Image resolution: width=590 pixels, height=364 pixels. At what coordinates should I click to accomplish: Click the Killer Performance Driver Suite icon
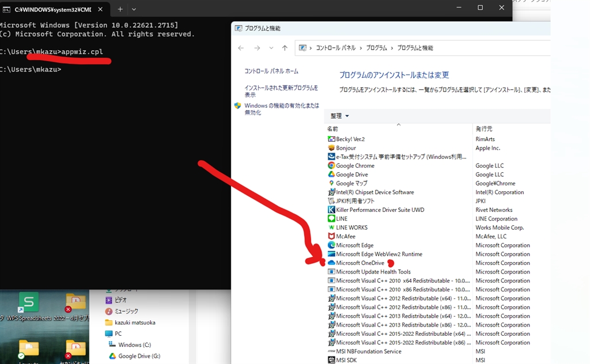(x=330, y=210)
